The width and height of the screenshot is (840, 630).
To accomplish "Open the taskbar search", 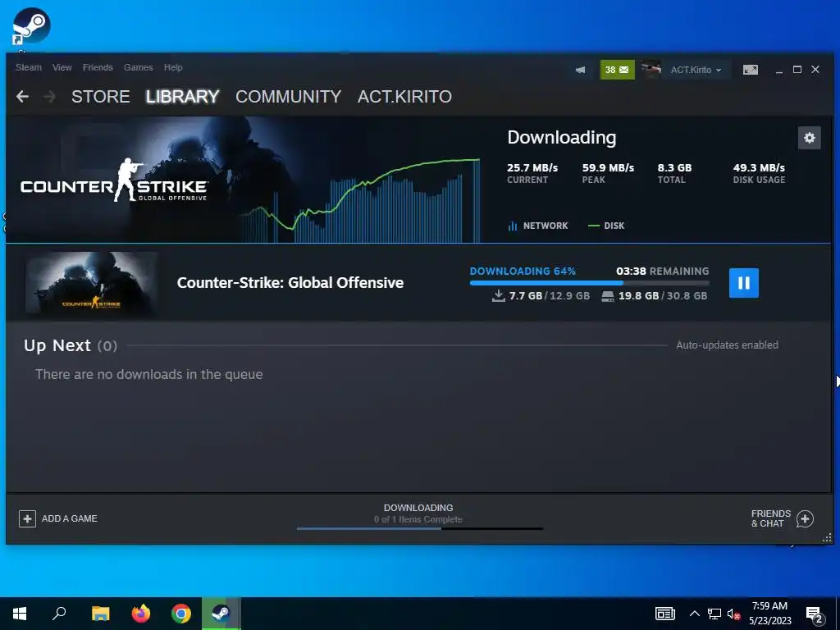I will 59,614.
